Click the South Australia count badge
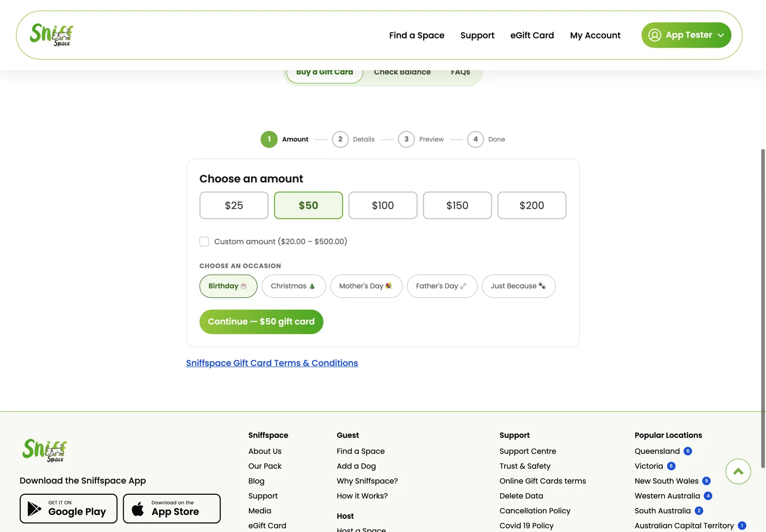 point(699,511)
